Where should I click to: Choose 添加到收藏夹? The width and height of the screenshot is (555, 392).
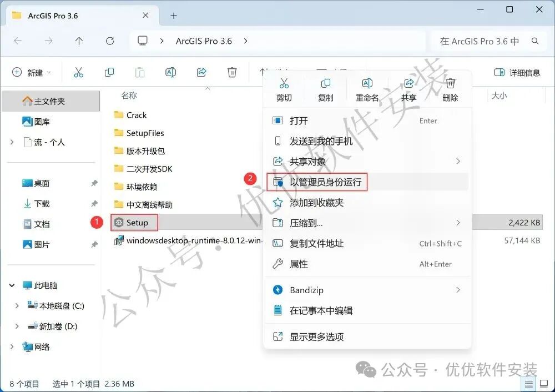click(367, 203)
